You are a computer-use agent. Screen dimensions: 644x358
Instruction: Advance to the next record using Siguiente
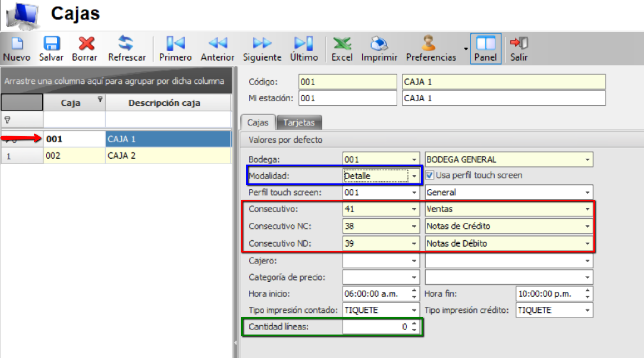tap(261, 47)
